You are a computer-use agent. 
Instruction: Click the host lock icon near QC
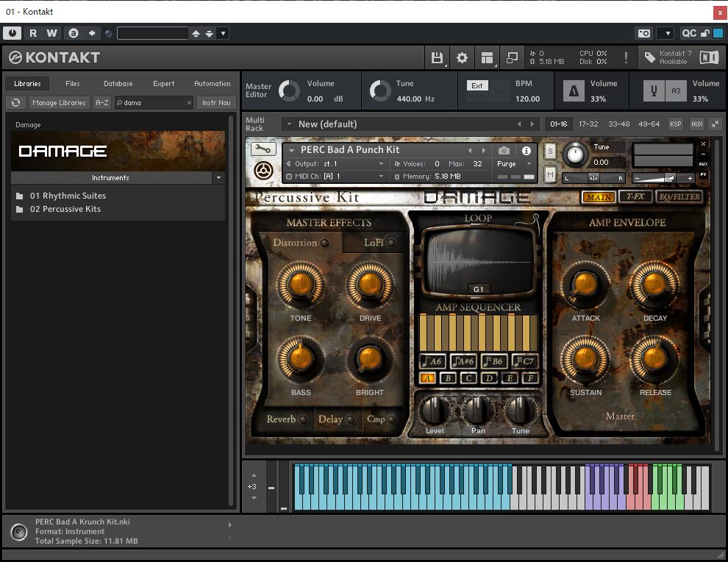[x=704, y=33]
